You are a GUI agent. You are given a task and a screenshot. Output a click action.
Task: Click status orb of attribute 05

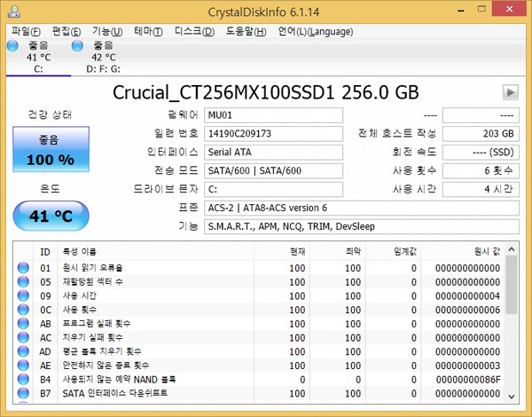point(23,281)
